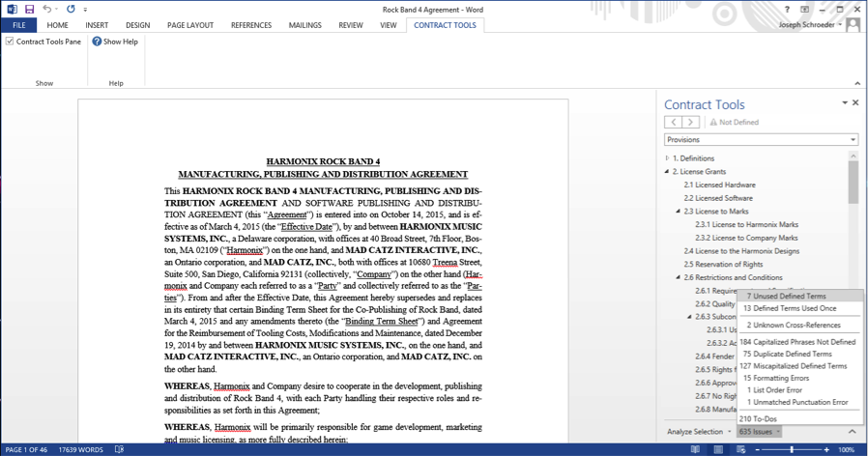Expand the 1. Definitions node
This screenshot has width=868, height=456.
point(668,158)
